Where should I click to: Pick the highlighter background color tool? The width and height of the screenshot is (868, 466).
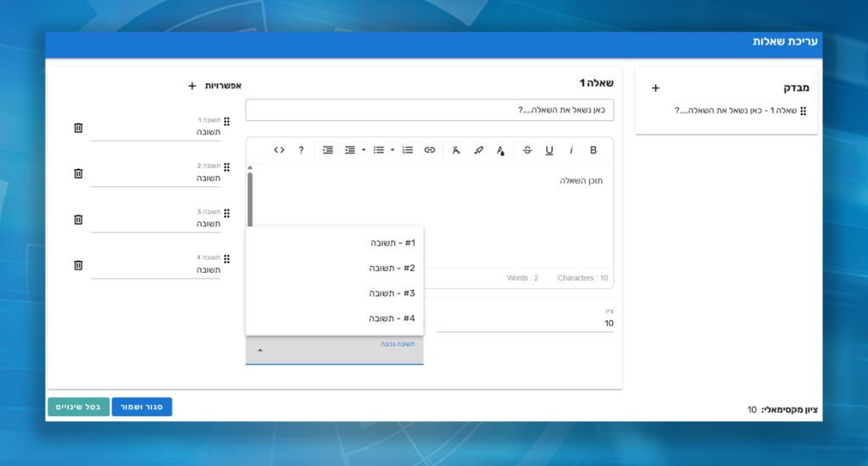tap(478, 150)
